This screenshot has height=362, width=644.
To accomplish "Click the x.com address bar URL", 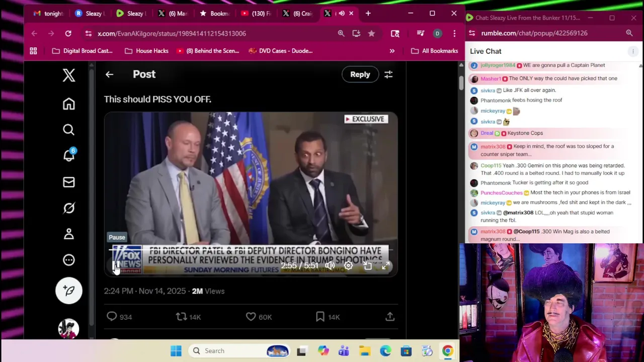I will 172,33.
